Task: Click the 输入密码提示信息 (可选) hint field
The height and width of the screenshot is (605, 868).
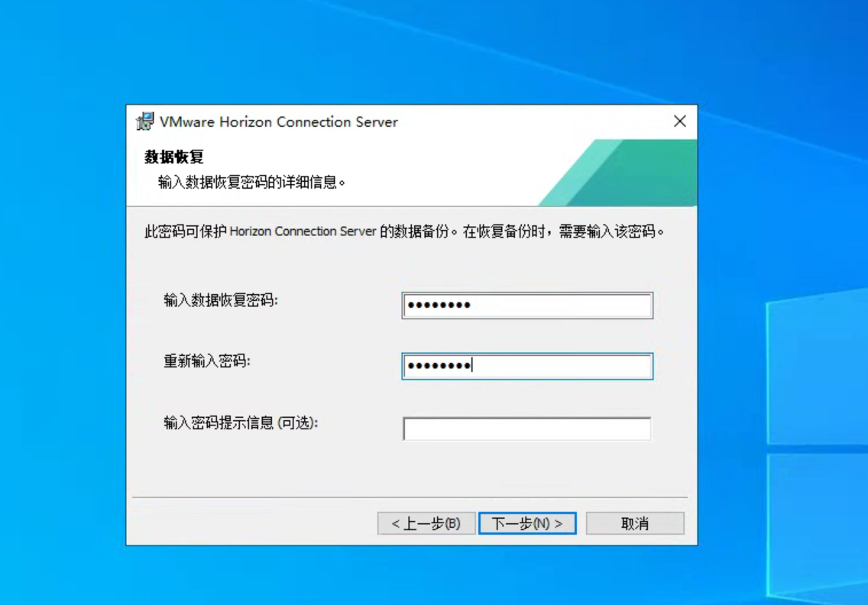Action: [x=527, y=429]
